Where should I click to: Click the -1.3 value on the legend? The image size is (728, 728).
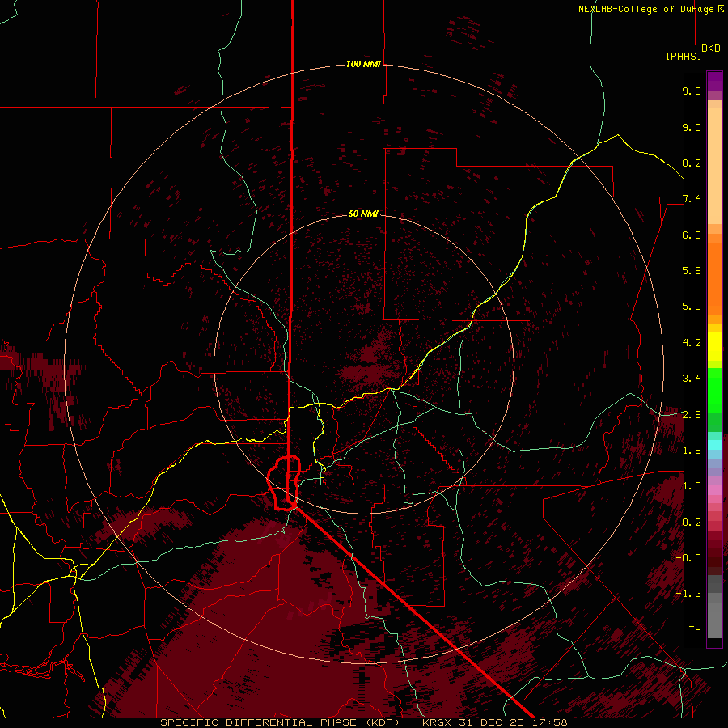click(688, 594)
